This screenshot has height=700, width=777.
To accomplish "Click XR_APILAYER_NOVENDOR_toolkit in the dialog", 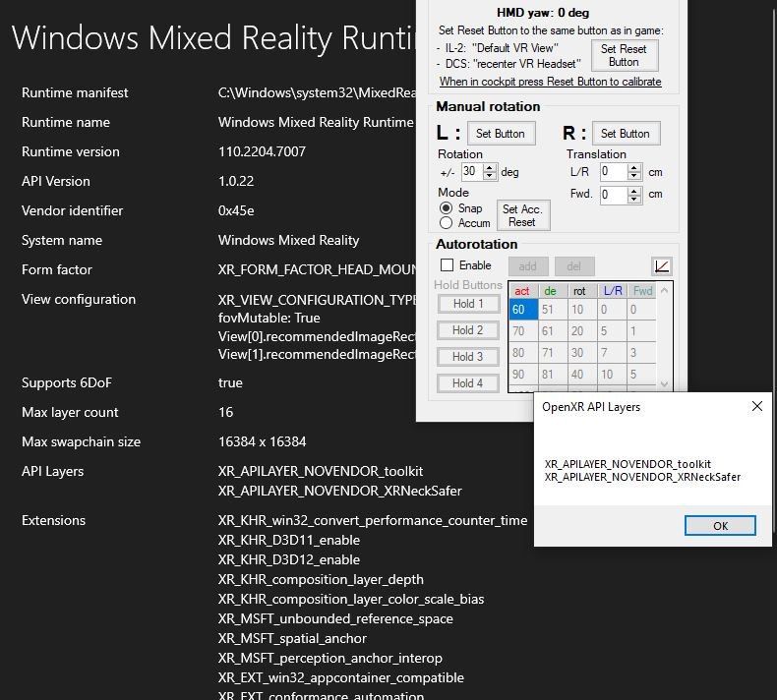I will [x=628, y=464].
